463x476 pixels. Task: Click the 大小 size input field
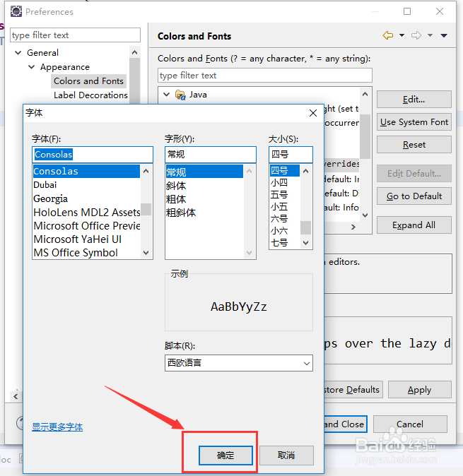tap(291, 155)
